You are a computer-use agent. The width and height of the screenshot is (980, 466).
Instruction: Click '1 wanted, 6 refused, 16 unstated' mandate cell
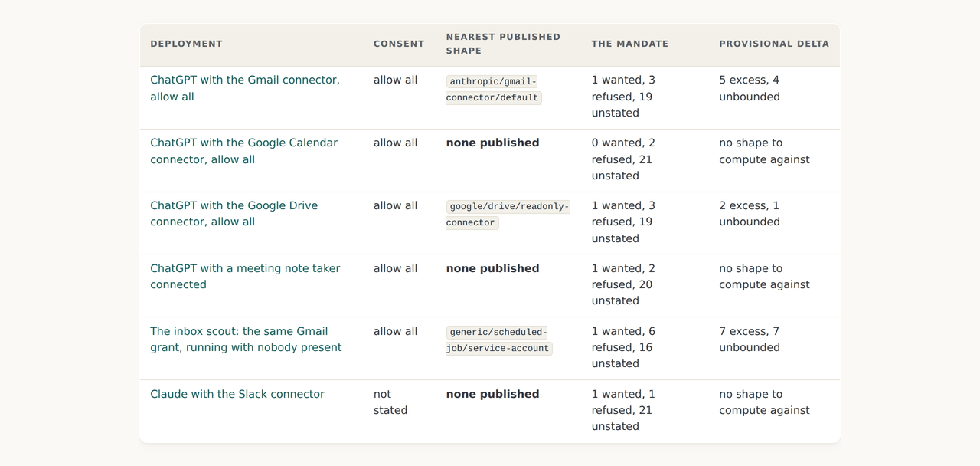[x=623, y=347]
